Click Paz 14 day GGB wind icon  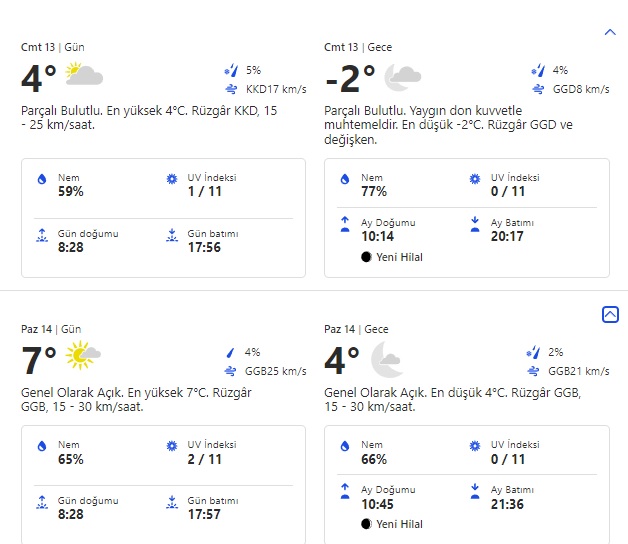(x=231, y=371)
